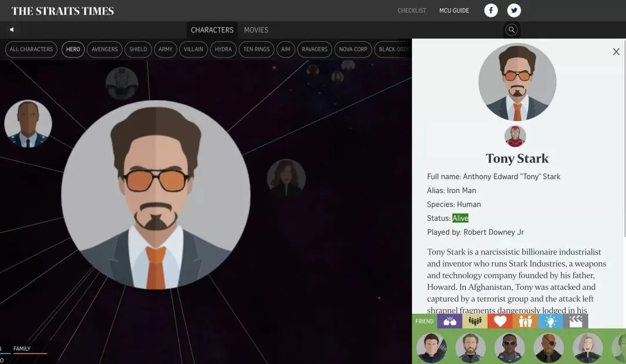This screenshot has height=364, width=626.
Task: Open the archer friend with quiver
Action: 432,348
